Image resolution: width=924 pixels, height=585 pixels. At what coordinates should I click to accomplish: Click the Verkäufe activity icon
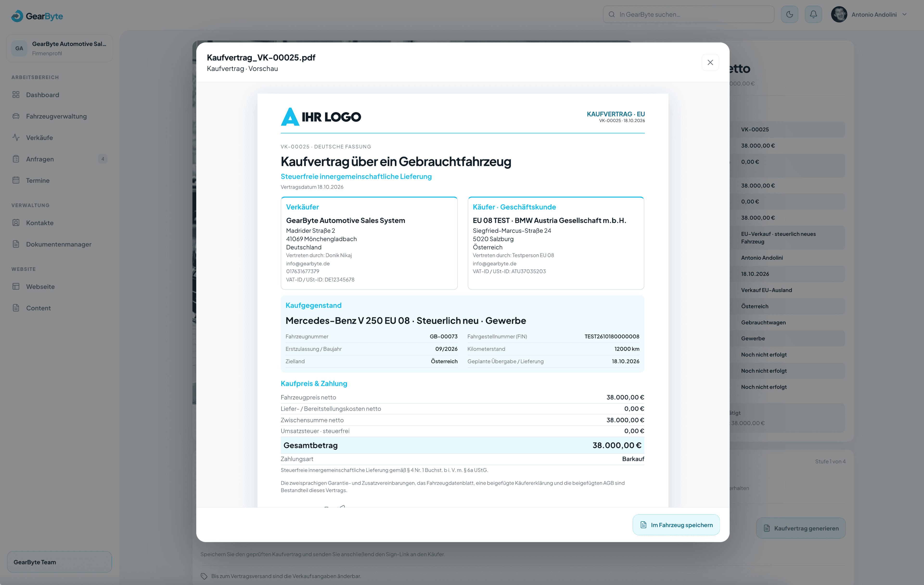point(16,138)
